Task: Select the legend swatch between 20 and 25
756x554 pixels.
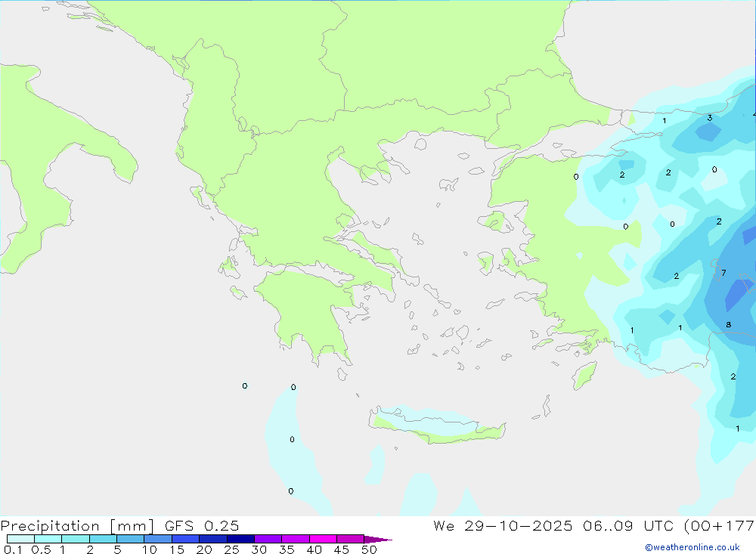Action: coord(212,539)
